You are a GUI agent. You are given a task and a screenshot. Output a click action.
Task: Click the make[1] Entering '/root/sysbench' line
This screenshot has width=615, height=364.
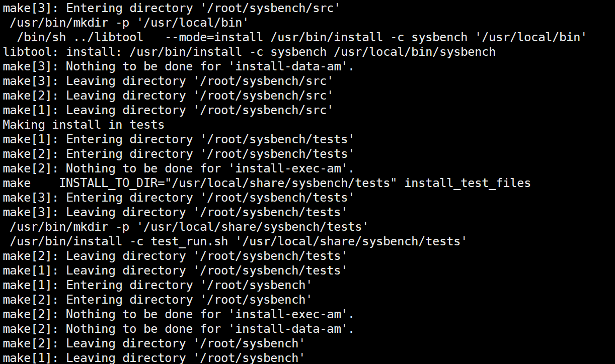[157, 285]
